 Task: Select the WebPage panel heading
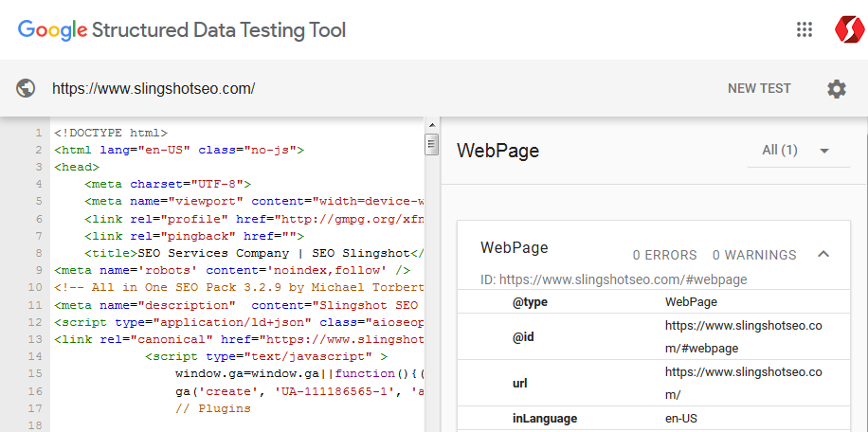[x=497, y=151]
